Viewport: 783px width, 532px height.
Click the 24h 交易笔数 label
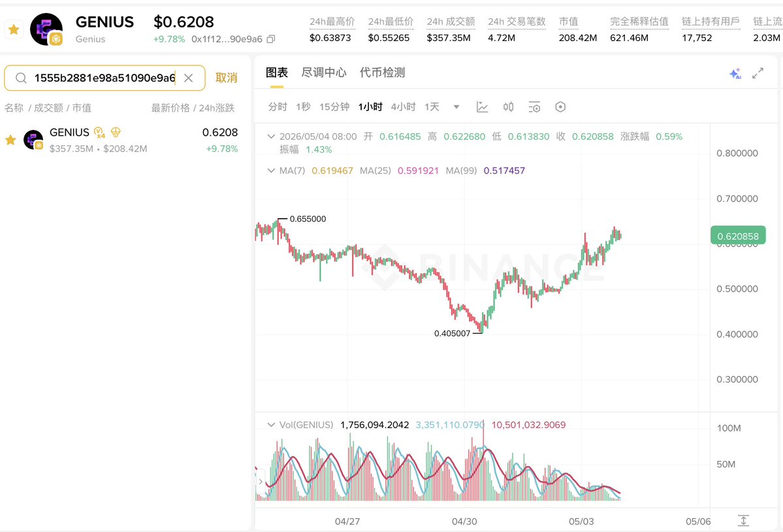pos(517,22)
